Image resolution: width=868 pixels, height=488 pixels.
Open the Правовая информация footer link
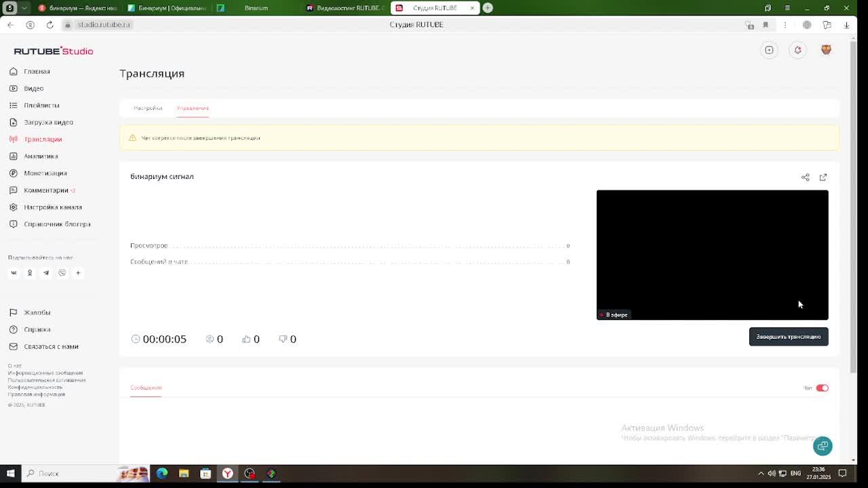(x=37, y=394)
